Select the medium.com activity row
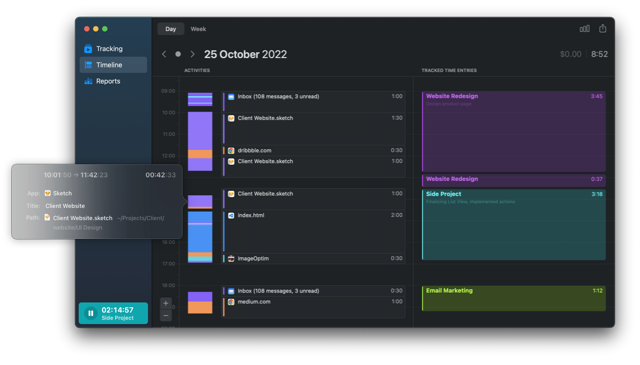 pyautogui.click(x=313, y=307)
